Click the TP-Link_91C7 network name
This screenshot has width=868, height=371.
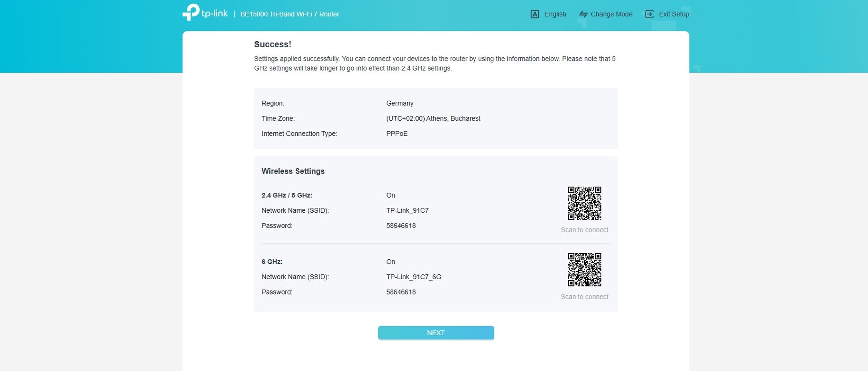click(x=407, y=211)
